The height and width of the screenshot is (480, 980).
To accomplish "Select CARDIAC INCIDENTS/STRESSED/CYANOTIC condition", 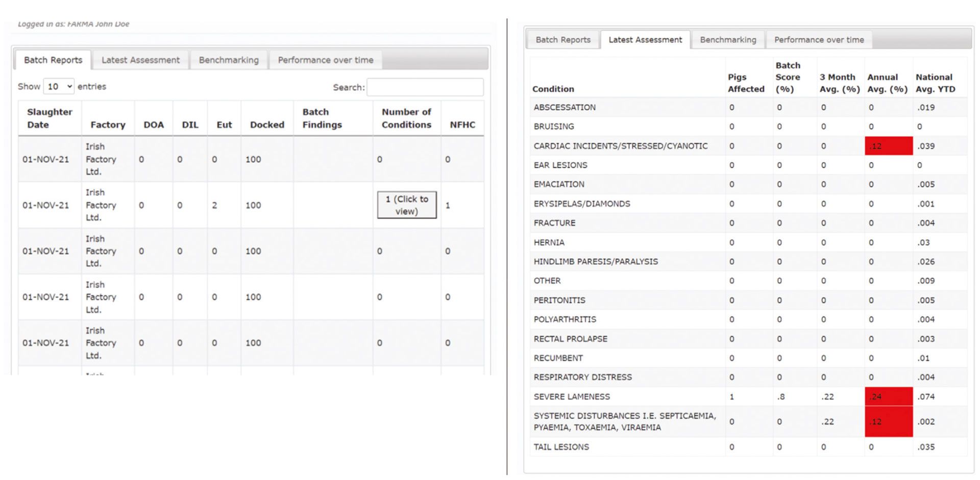I will 621,146.
